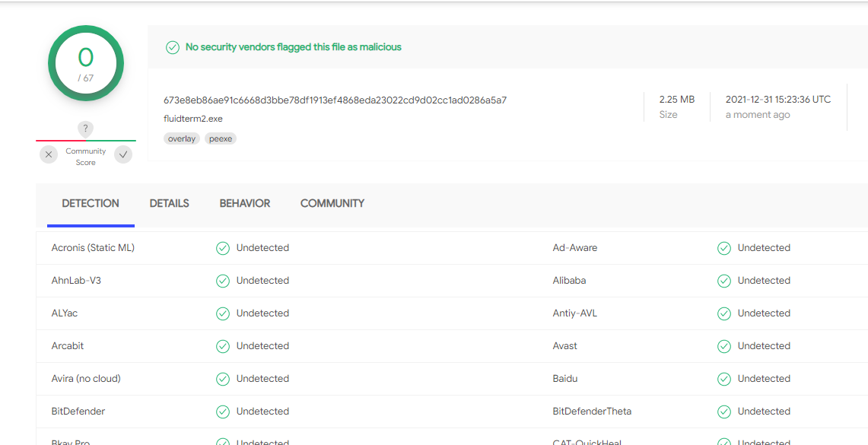868x445 pixels.
Task: Click the Avast undetected check icon
Action: click(724, 346)
